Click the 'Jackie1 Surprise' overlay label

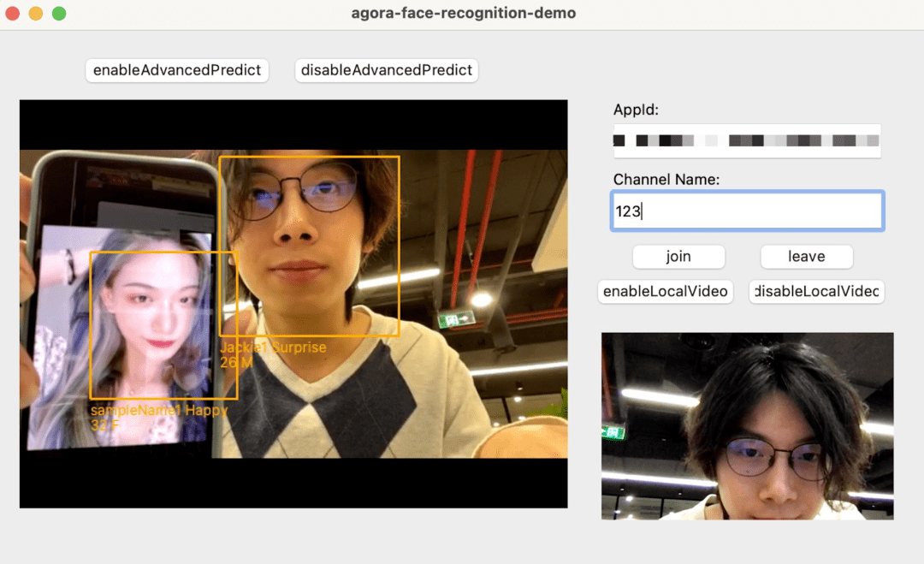tap(274, 347)
